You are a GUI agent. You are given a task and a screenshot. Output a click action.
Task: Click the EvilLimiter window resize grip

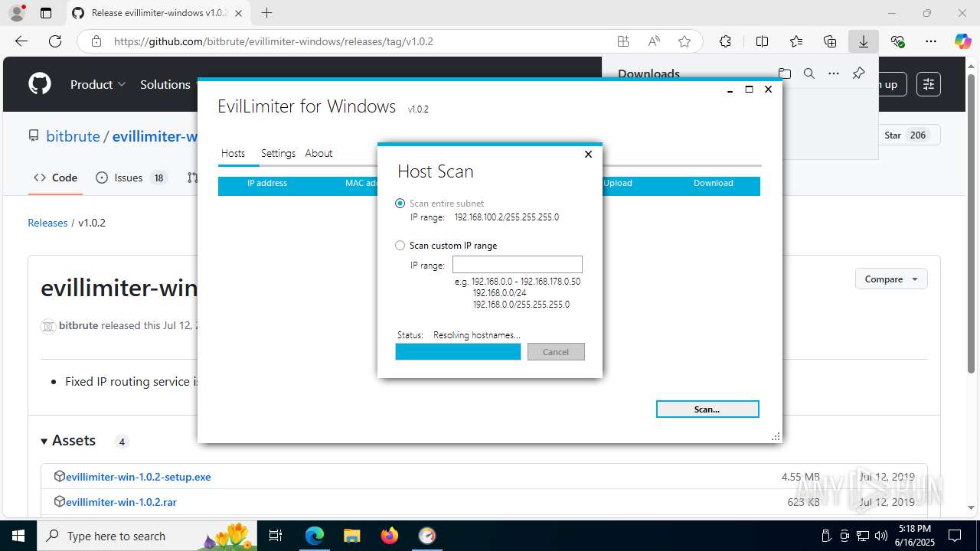pos(776,436)
